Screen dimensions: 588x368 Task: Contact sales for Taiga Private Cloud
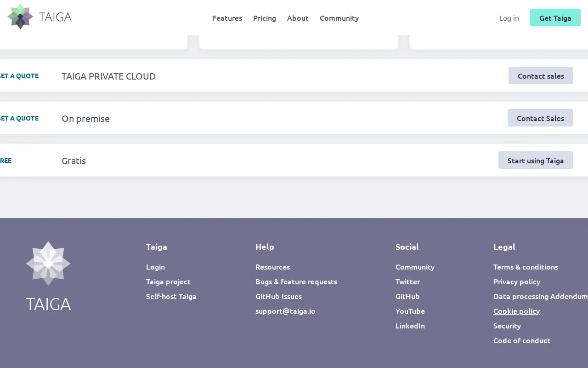[541, 75]
